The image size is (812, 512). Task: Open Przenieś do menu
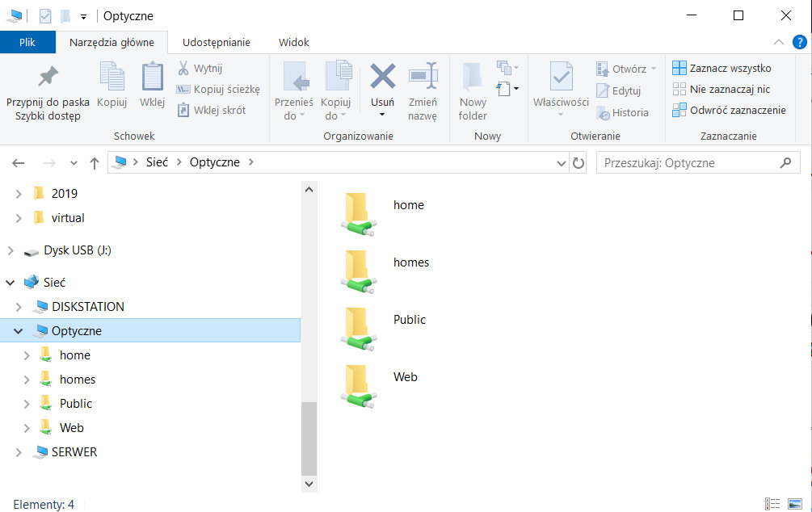pyautogui.click(x=294, y=92)
